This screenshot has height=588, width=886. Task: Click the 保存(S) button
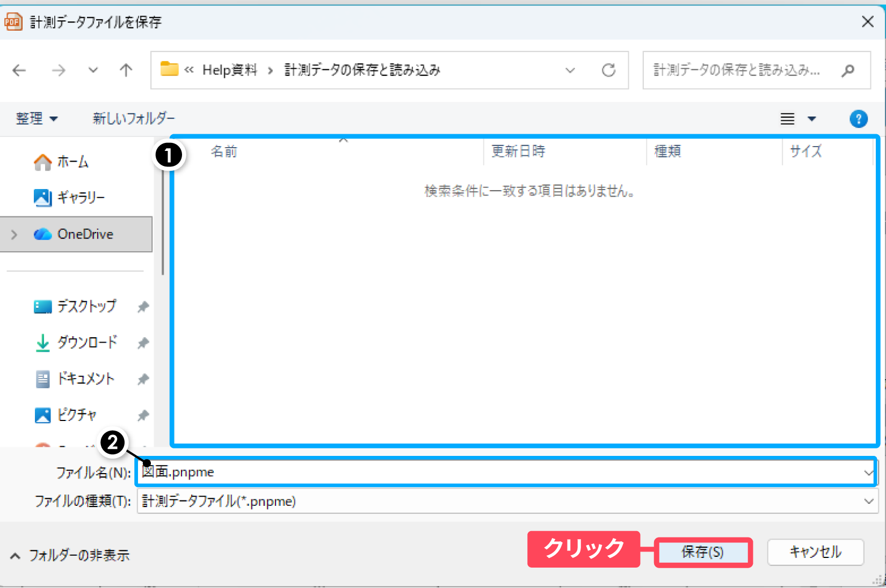(703, 552)
